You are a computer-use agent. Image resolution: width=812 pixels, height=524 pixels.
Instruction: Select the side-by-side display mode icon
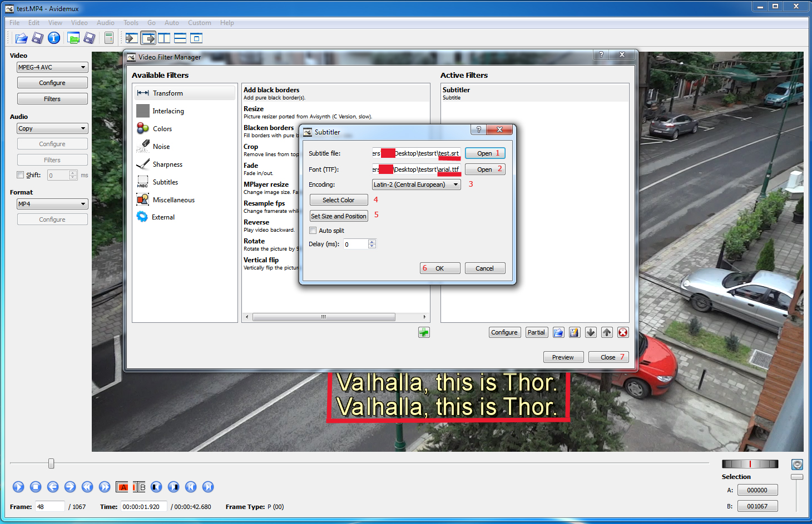click(x=164, y=38)
